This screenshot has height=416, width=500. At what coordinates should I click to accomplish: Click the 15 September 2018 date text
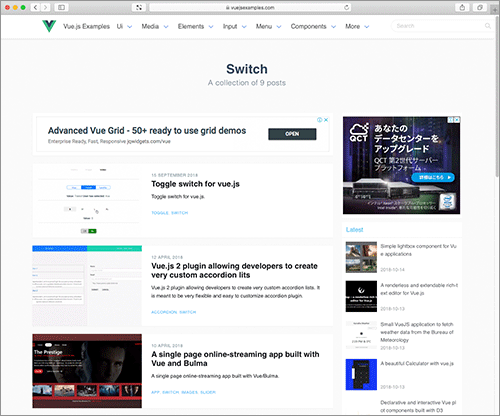[x=174, y=175]
